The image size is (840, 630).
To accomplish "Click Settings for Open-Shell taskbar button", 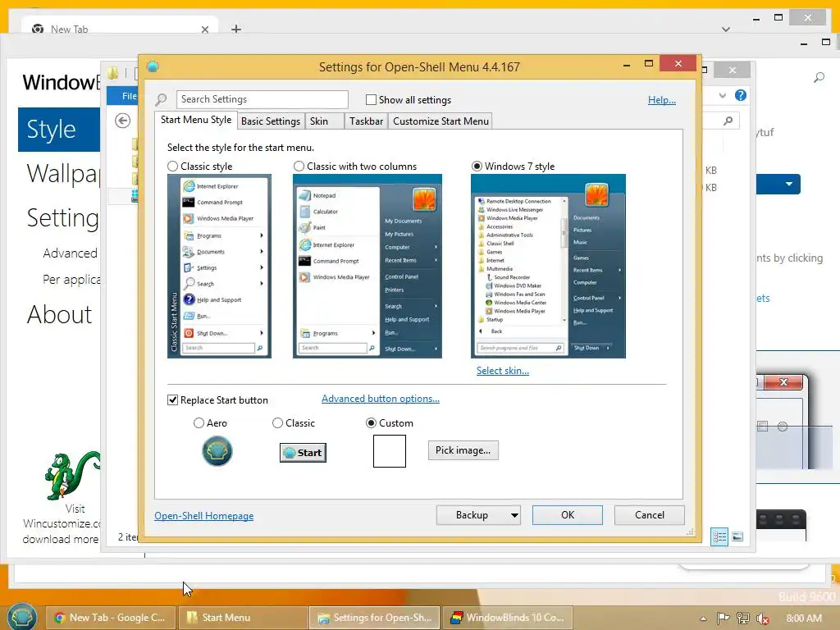I will [374, 618].
